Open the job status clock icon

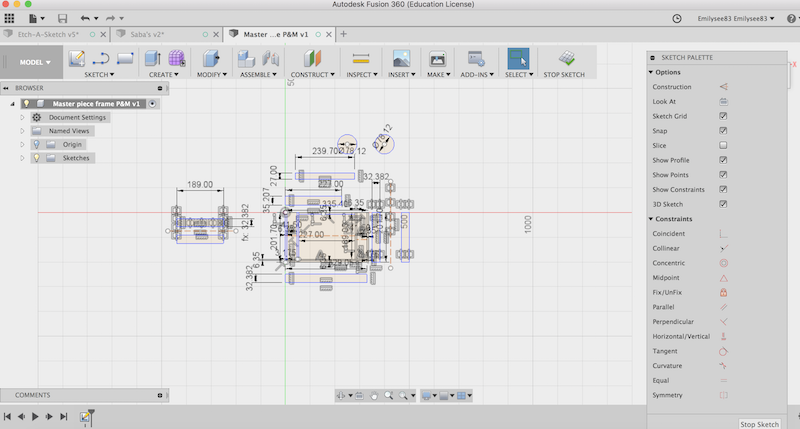click(677, 18)
